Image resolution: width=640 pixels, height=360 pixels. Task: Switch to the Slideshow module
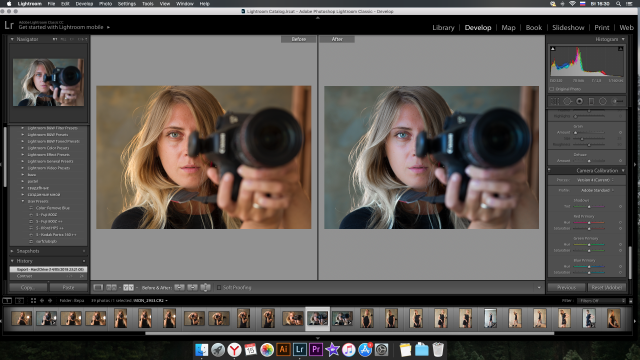tap(568, 27)
